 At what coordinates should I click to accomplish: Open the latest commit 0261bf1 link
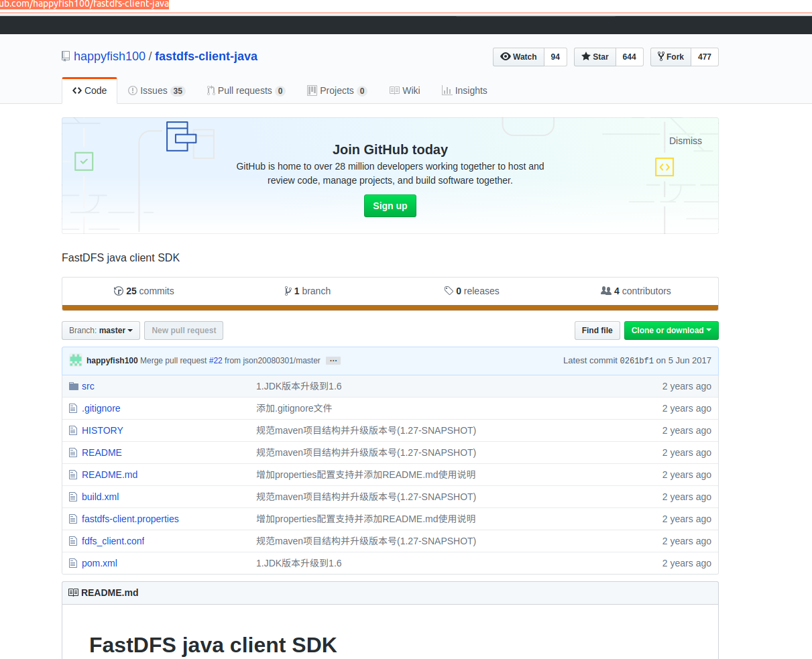tap(636, 361)
